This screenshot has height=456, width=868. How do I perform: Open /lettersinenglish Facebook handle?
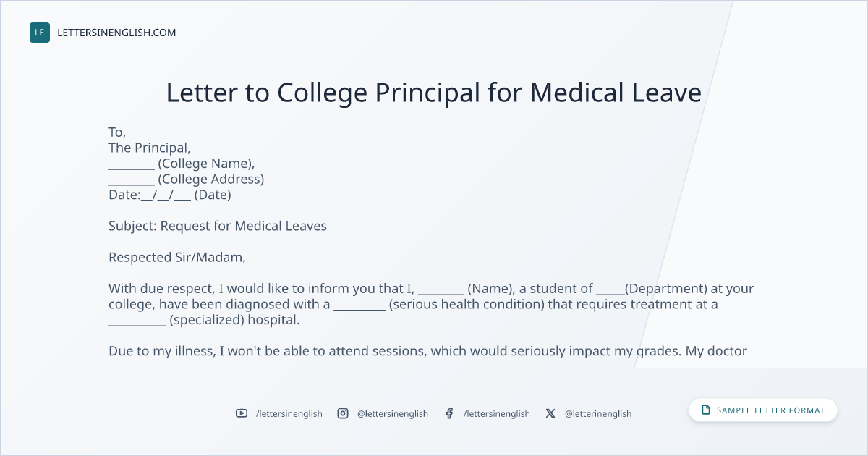pos(497,414)
